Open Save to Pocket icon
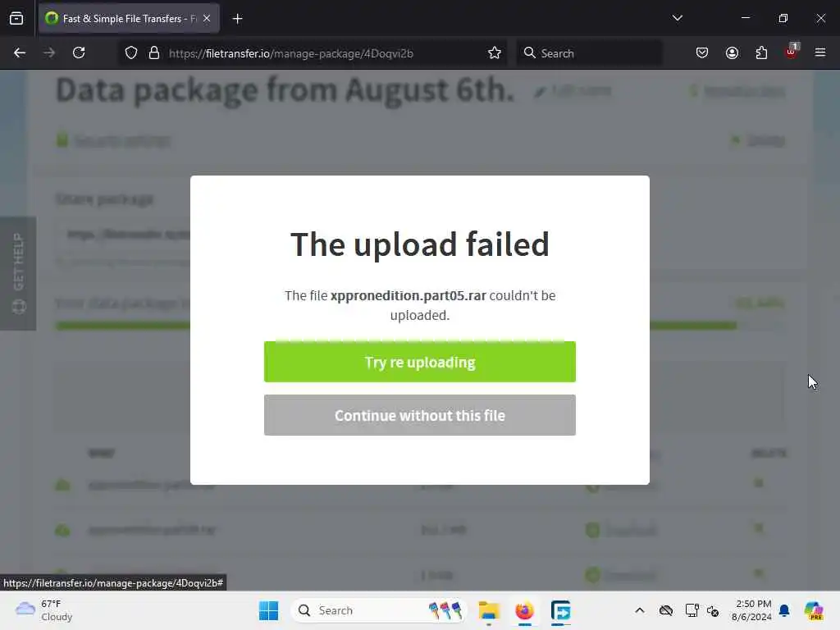Viewport: 840px width, 630px height. [702, 52]
